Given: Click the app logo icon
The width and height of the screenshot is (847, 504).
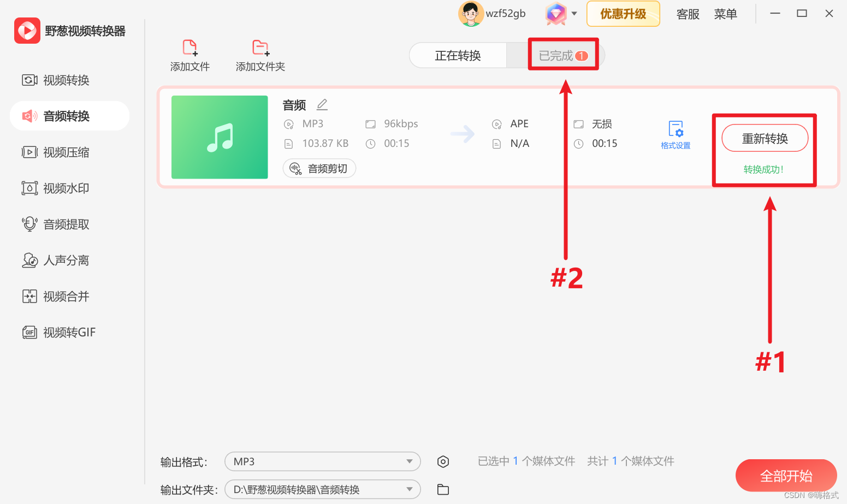Looking at the screenshot, I should (x=27, y=31).
